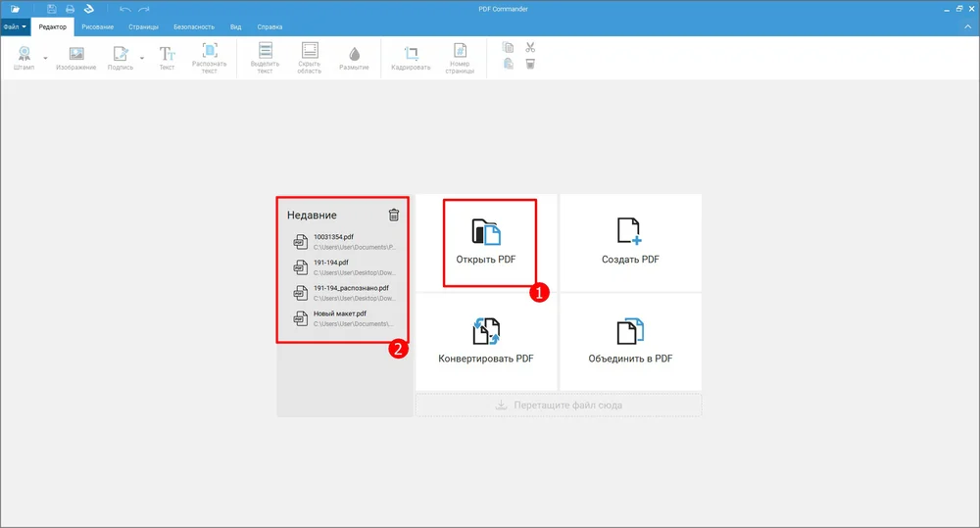Click the save diskette icon
The width and height of the screenshot is (980, 528).
click(52, 9)
